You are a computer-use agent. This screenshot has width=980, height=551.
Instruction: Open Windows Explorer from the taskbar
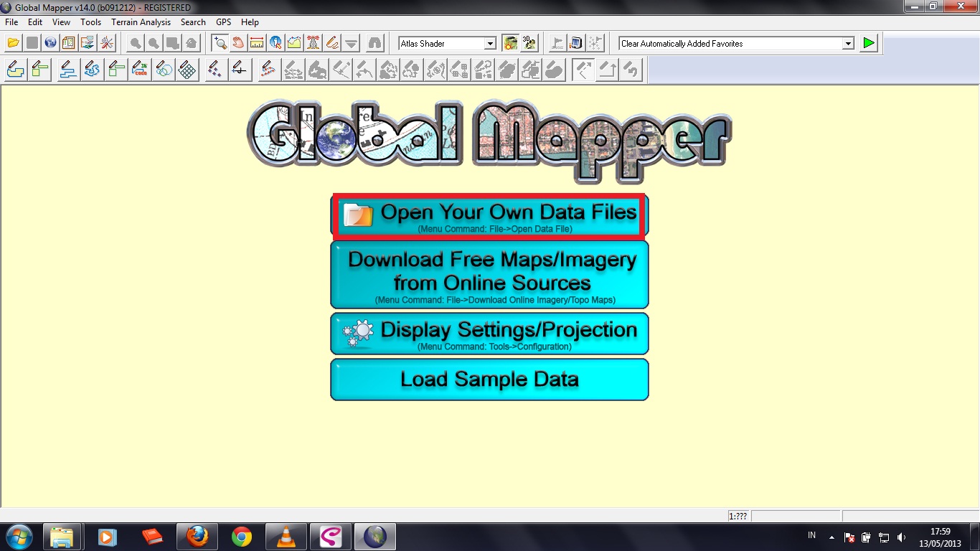pyautogui.click(x=62, y=537)
